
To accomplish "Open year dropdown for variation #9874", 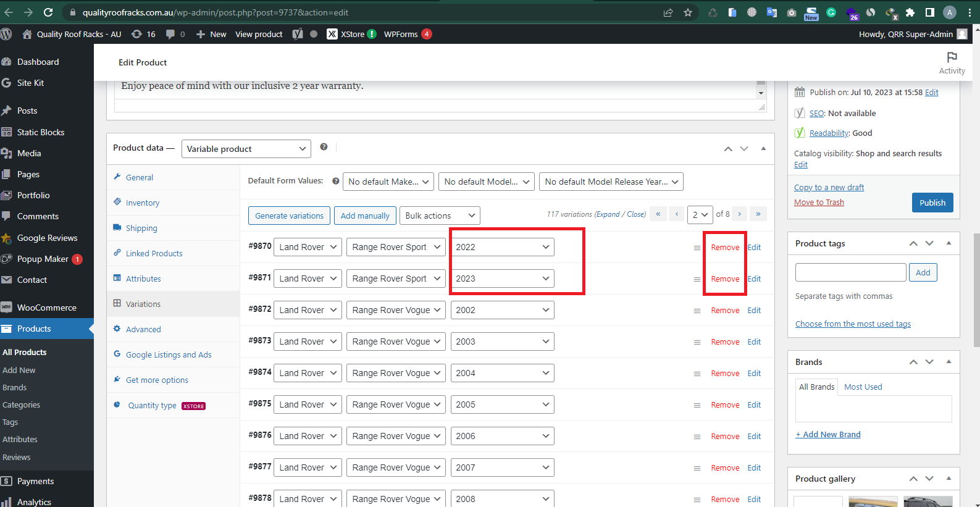I will click(502, 373).
